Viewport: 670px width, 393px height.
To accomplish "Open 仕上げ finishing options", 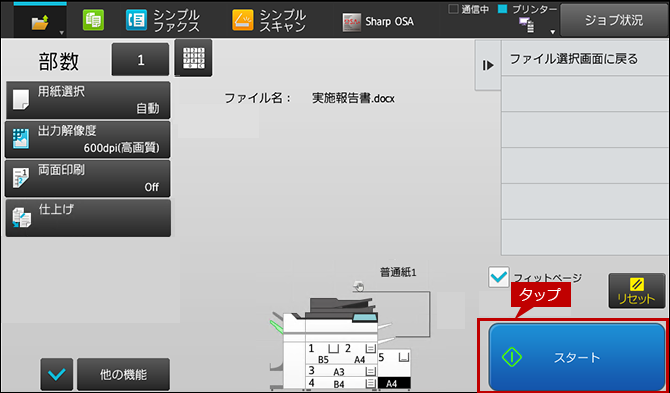I will coord(88,218).
